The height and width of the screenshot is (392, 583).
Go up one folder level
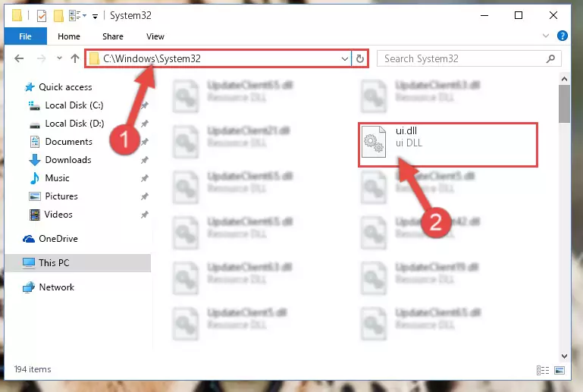tap(75, 58)
